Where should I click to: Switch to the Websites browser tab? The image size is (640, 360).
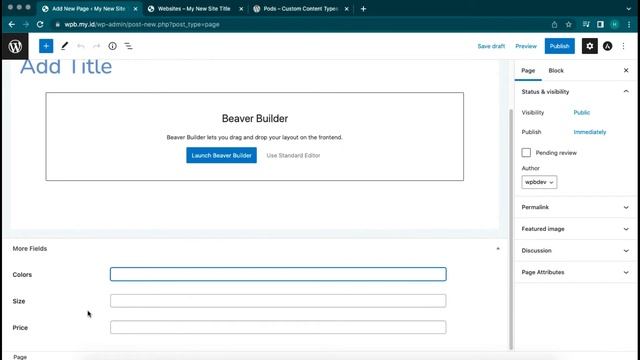tap(194, 9)
